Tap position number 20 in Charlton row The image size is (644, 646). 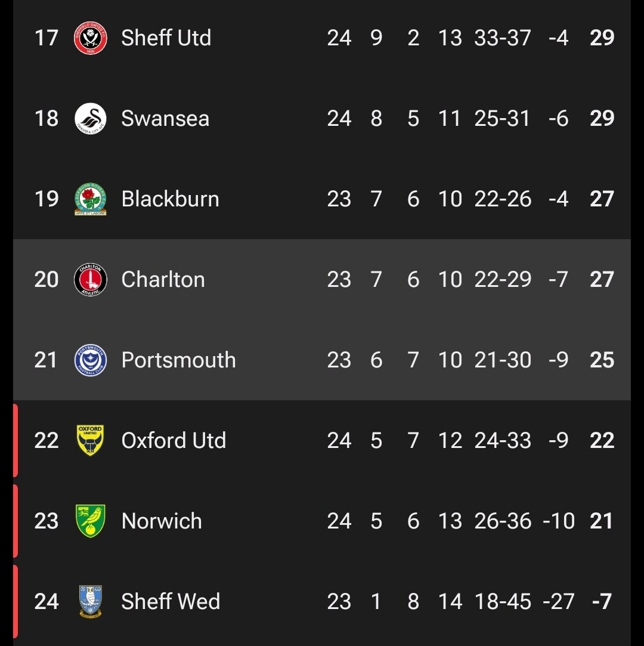click(x=47, y=280)
